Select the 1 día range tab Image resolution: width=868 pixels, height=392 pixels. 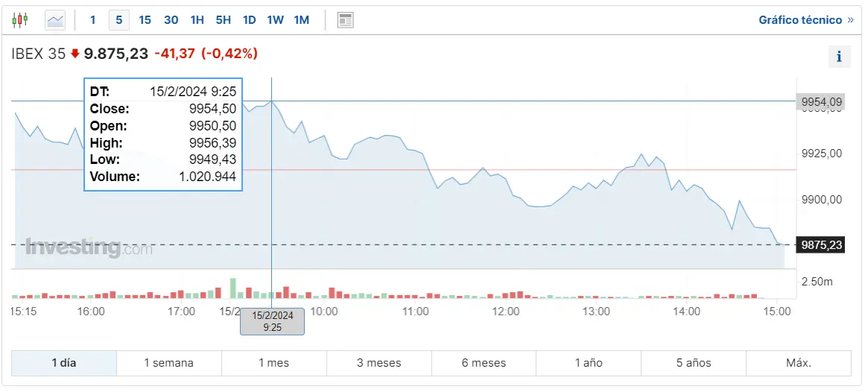[64, 363]
